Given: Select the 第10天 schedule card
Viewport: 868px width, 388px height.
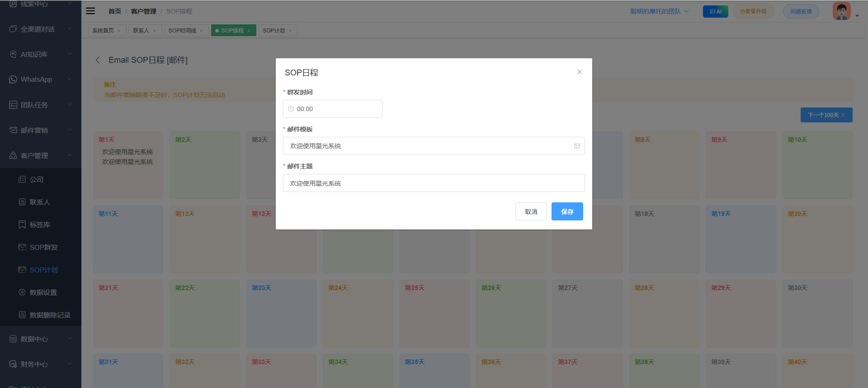Looking at the screenshot, I should (817, 165).
